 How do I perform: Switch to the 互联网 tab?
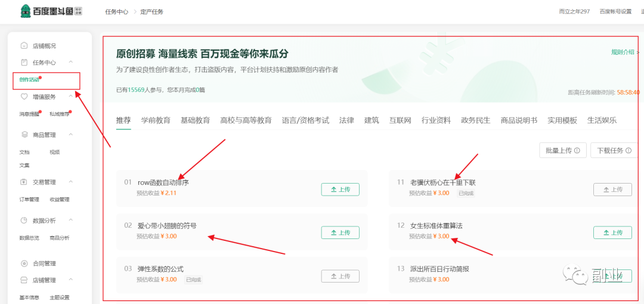pos(401,120)
